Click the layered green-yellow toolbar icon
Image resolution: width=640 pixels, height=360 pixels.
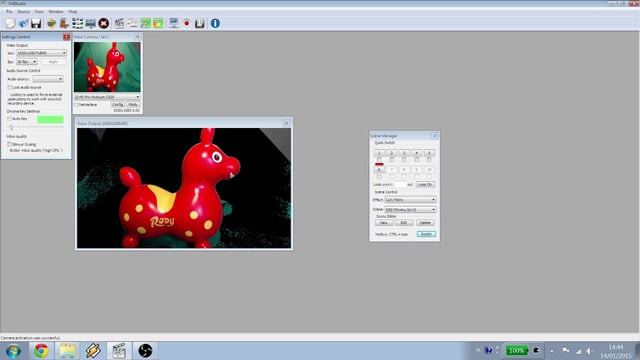51,23
